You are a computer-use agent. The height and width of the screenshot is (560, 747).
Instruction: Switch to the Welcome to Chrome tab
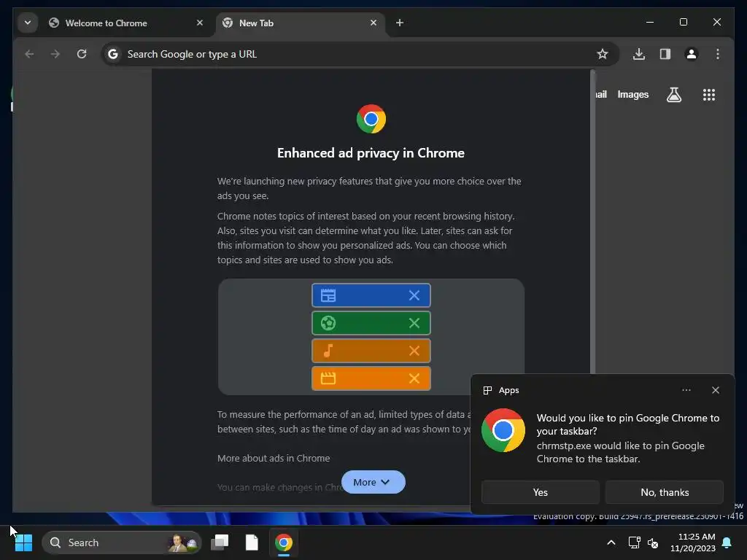tap(125, 23)
